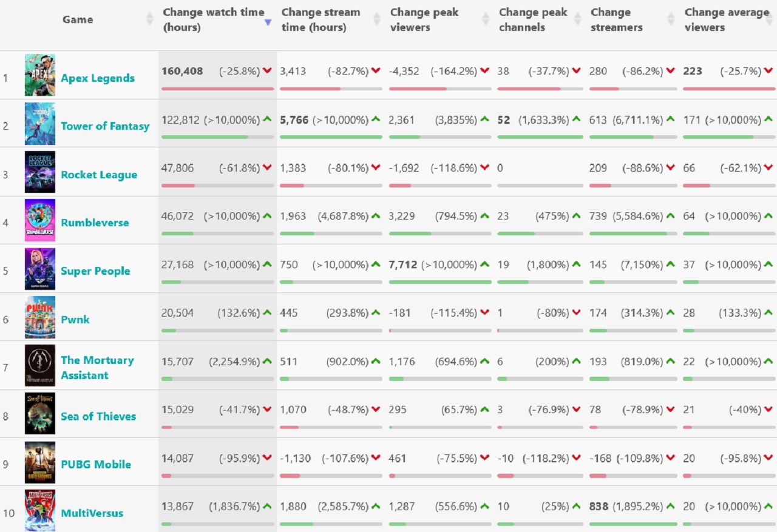Open the Sea of Thieves cover thumbnail
The width and height of the screenshot is (777, 532).
[40, 414]
